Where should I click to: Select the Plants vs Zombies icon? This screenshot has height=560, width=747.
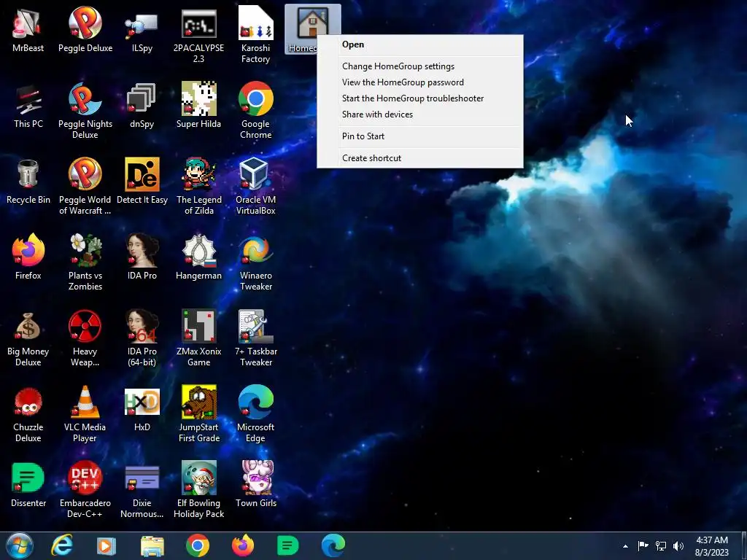[x=85, y=262]
